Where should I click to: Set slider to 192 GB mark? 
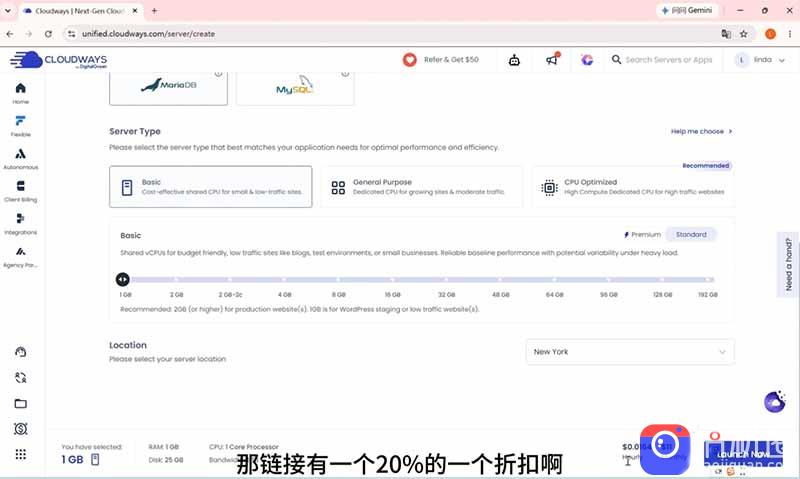[x=708, y=280]
